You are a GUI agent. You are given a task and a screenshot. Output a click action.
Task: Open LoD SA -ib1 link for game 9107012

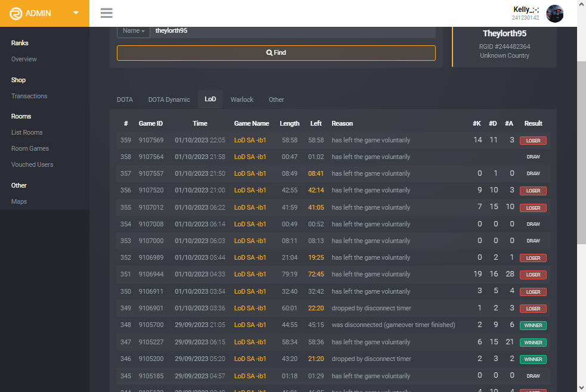coord(250,207)
